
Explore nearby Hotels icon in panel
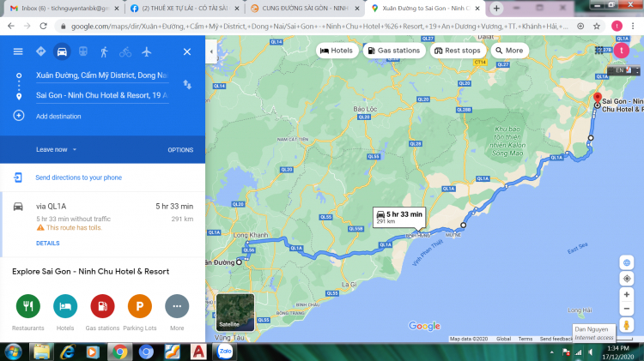pyautogui.click(x=65, y=306)
